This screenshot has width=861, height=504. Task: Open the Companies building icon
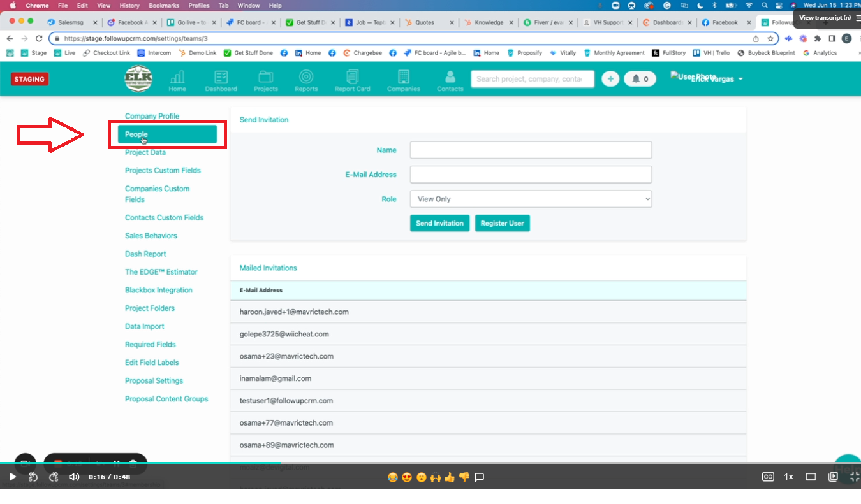[x=403, y=80]
